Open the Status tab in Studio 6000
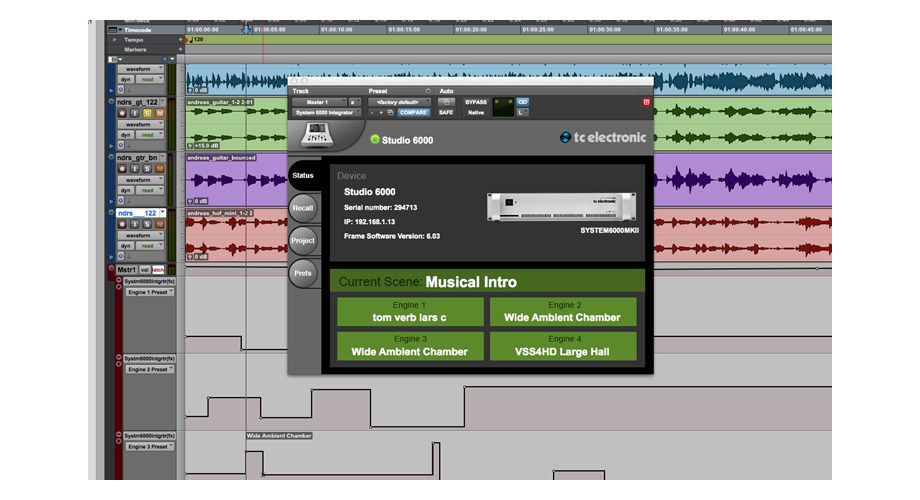This screenshot has width=920, height=500. 303,175
